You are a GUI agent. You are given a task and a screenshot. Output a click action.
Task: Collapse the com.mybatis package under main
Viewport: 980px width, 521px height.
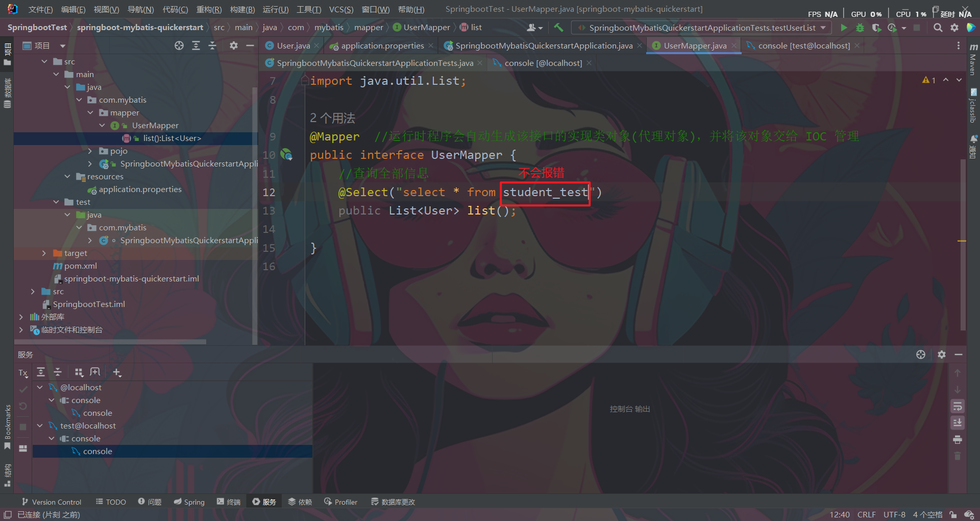[79, 100]
